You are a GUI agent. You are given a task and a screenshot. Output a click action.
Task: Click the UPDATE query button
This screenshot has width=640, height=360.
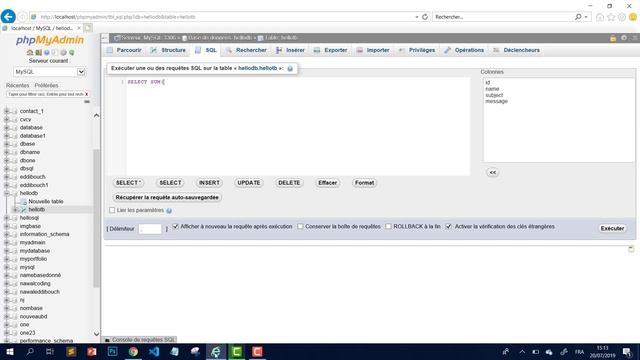coord(249,183)
